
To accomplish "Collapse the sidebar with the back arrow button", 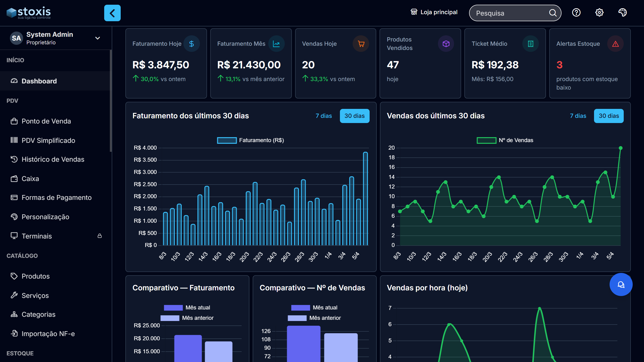I will (x=112, y=13).
